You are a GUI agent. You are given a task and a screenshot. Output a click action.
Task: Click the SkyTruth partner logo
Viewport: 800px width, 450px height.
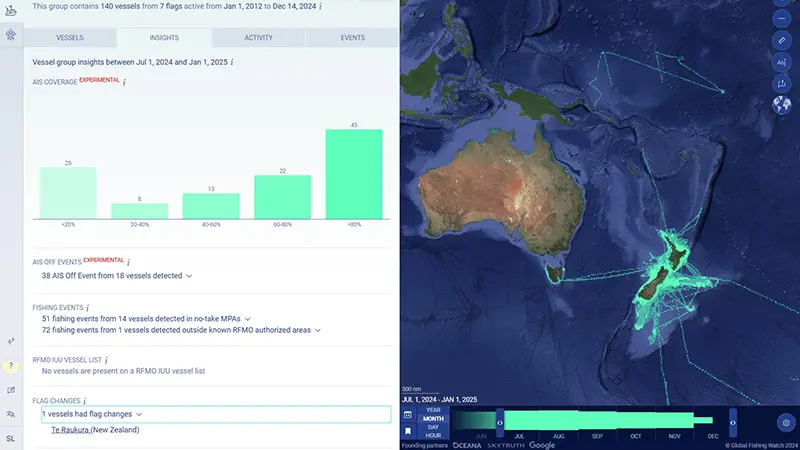tap(506, 445)
